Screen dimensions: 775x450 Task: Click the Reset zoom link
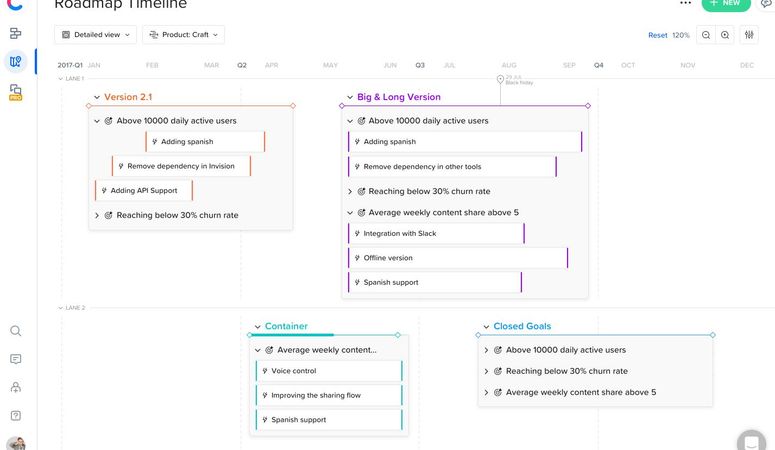[x=657, y=35]
